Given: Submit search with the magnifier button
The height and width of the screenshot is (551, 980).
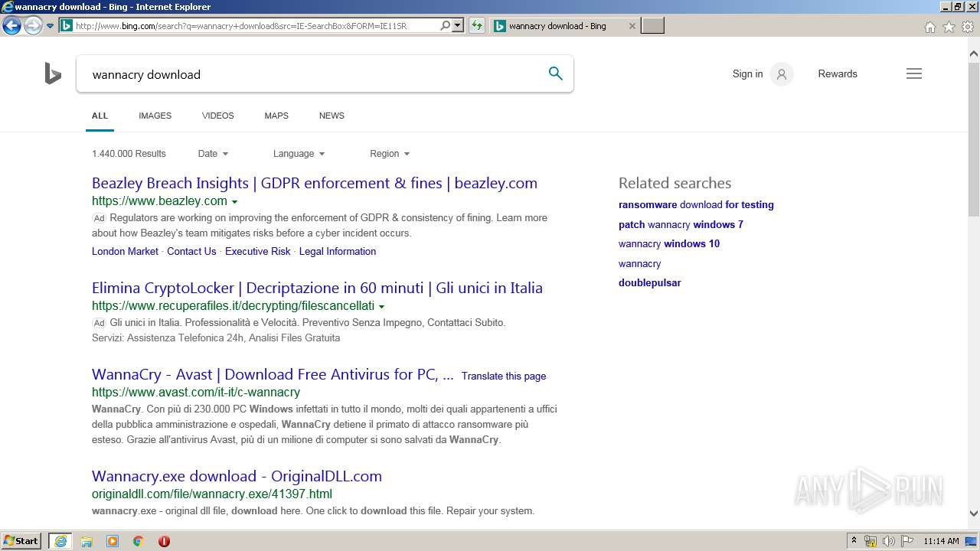Looking at the screenshot, I should pos(556,73).
